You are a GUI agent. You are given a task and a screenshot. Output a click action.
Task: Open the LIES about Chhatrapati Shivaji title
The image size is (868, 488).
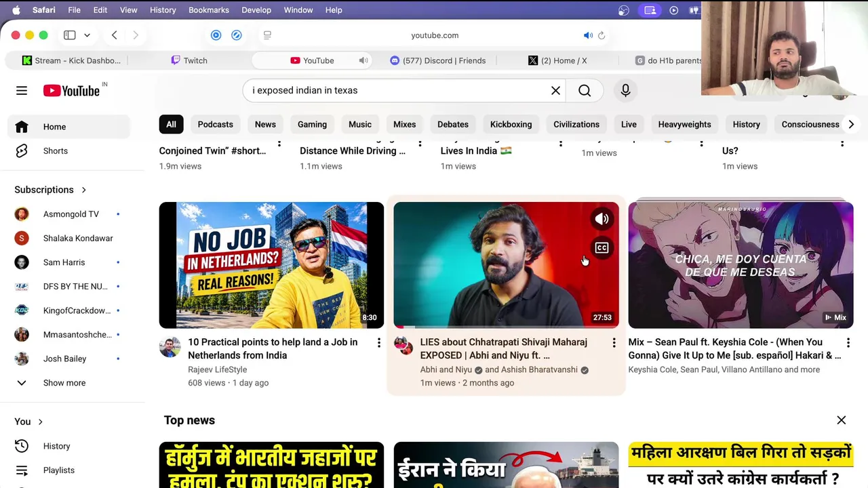(x=504, y=348)
